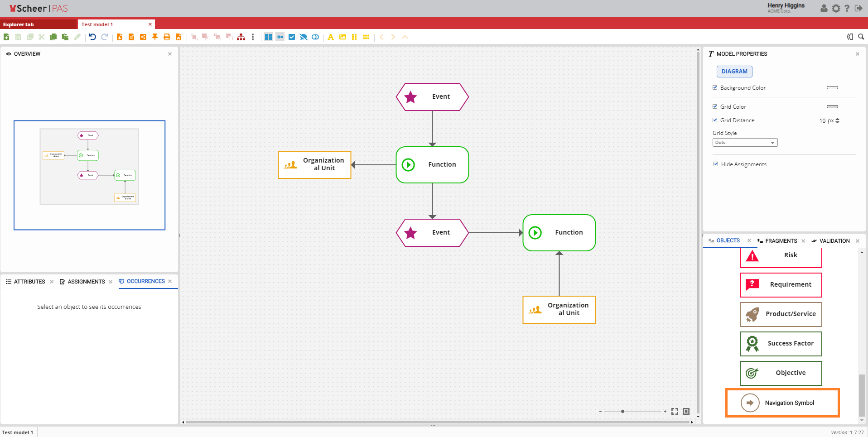Click the paste icon in toolbar
This screenshot has height=437, width=868.
pos(65,37)
